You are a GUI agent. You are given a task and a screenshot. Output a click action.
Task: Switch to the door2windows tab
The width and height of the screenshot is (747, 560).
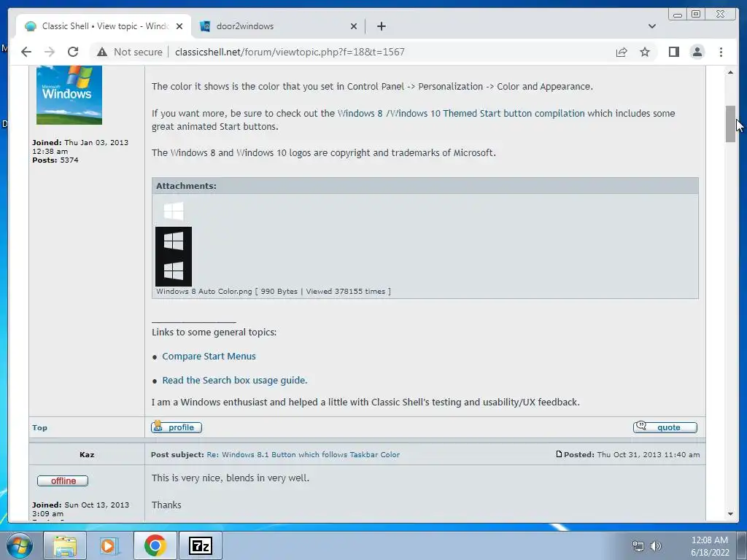(279, 26)
